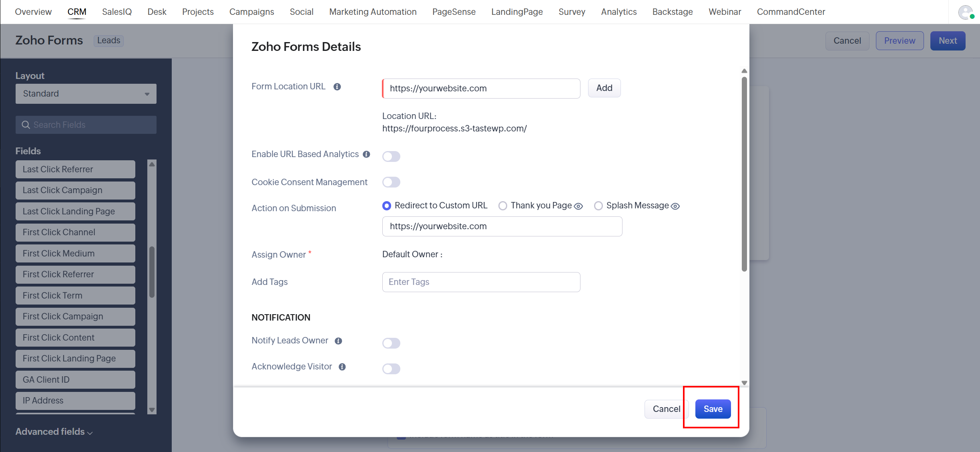Image resolution: width=980 pixels, height=452 pixels.
Task: Click dialog scrollbar down arrow
Action: coord(744,383)
